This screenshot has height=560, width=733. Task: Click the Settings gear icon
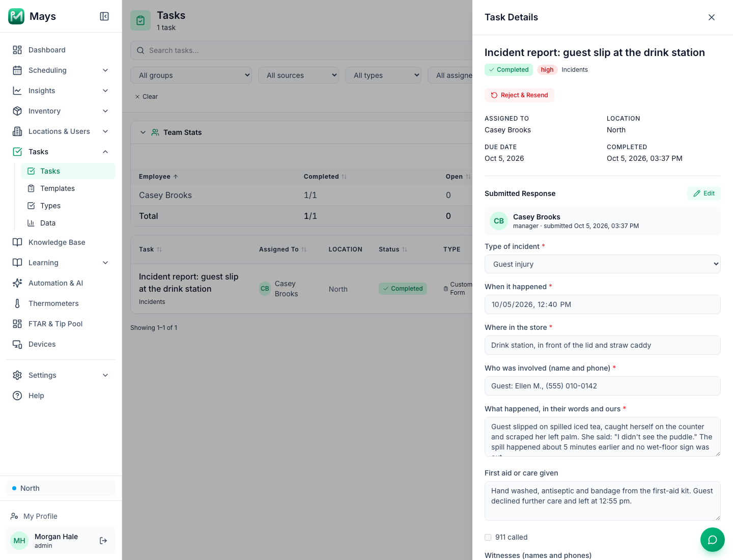[17, 375]
